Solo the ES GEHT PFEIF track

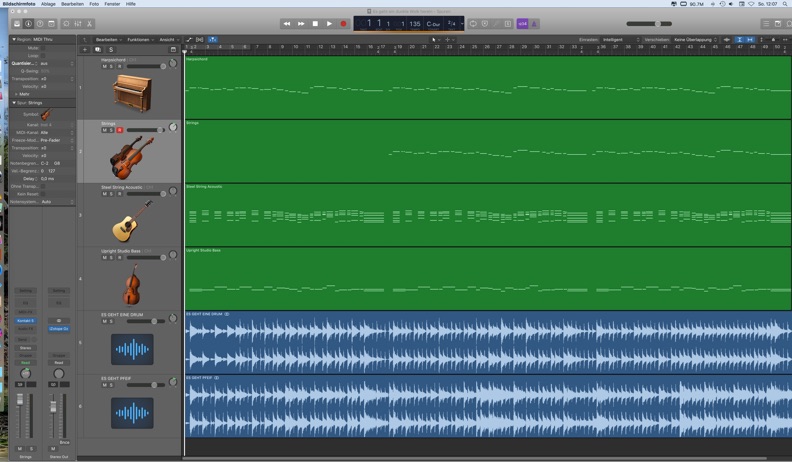point(112,385)
